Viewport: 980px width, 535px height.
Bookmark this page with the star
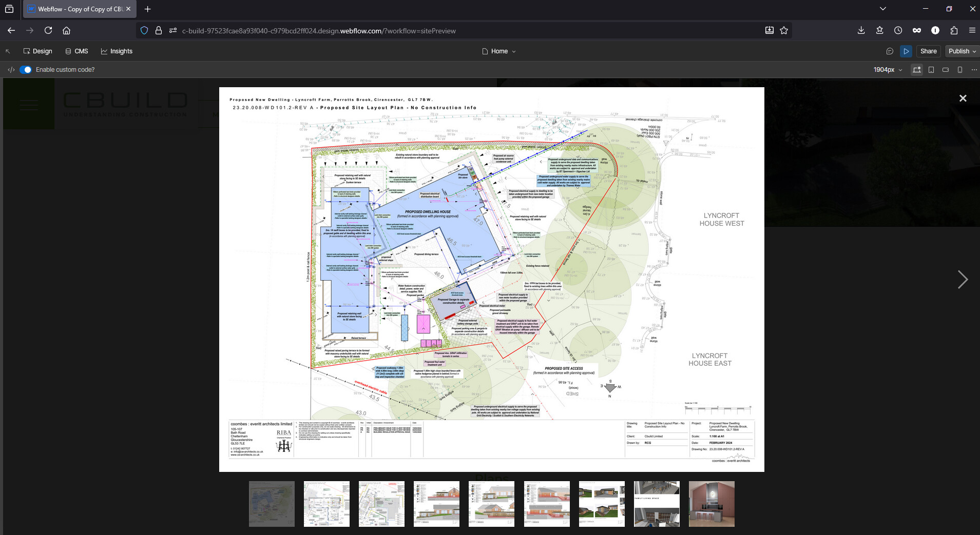tap(784, 30)
